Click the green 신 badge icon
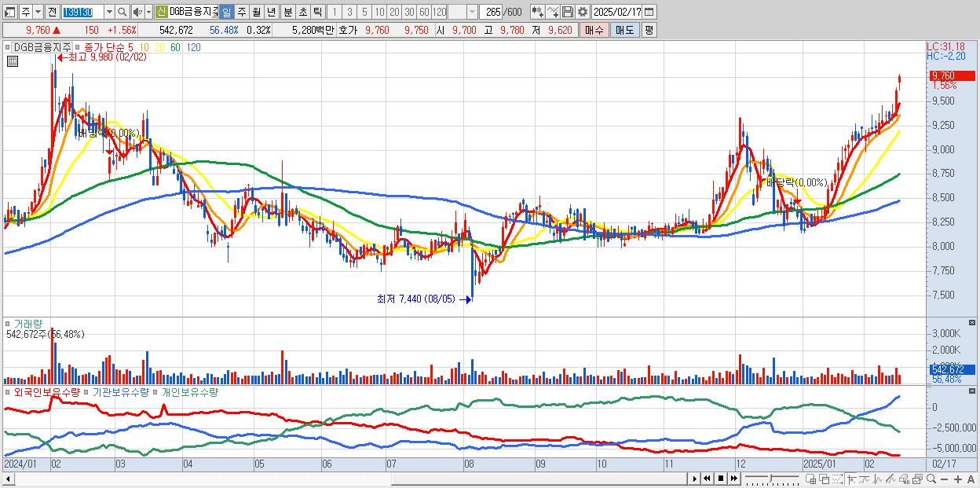 pos(162,12)
